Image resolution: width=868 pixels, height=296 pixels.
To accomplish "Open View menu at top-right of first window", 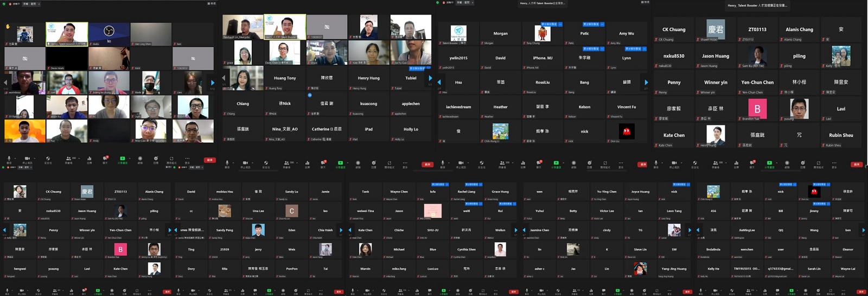I will tap(212, 3).
